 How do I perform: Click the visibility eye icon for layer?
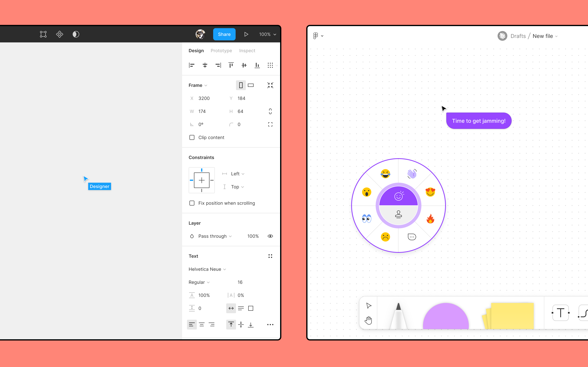click(x=270, y=236)
